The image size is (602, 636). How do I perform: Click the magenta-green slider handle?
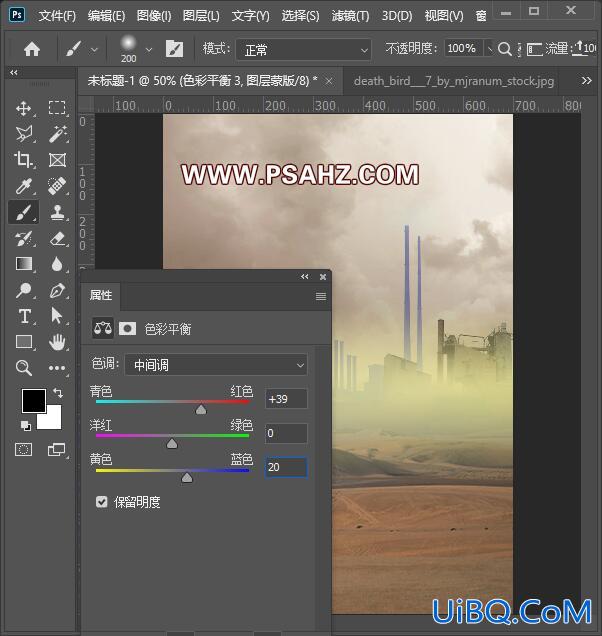[x=172, y=443]
